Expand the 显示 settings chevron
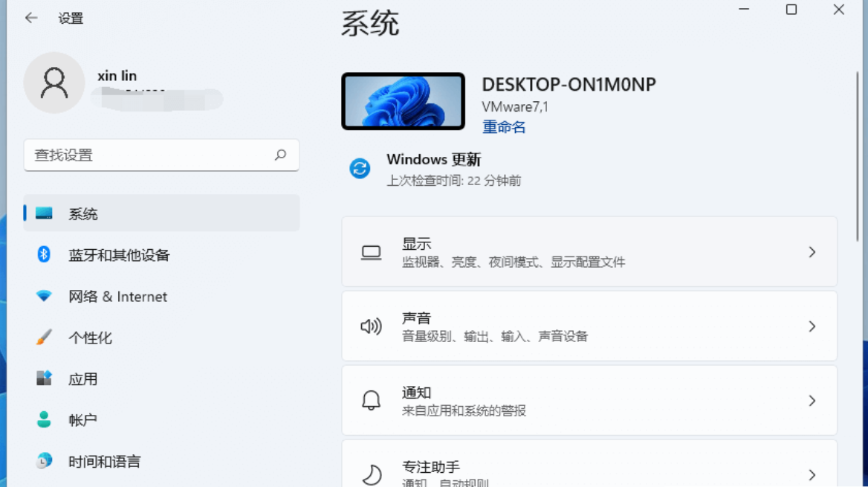 click(x=812, y=252)
